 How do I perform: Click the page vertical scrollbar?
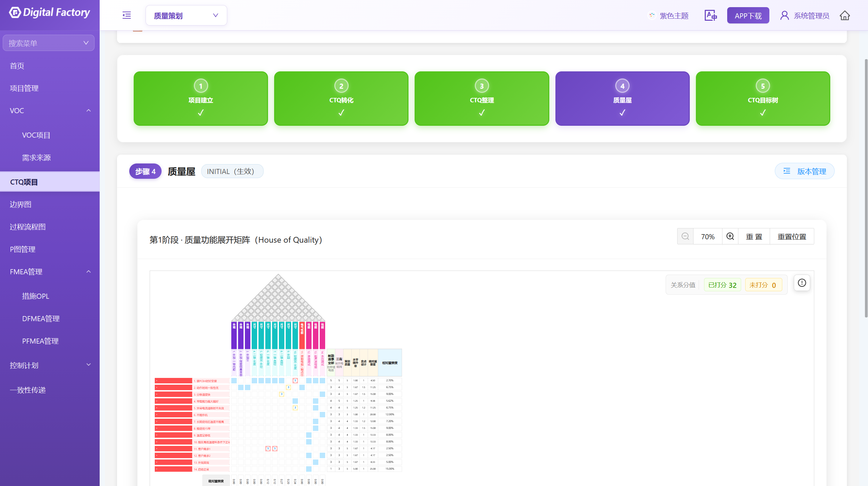coord(866,188)
